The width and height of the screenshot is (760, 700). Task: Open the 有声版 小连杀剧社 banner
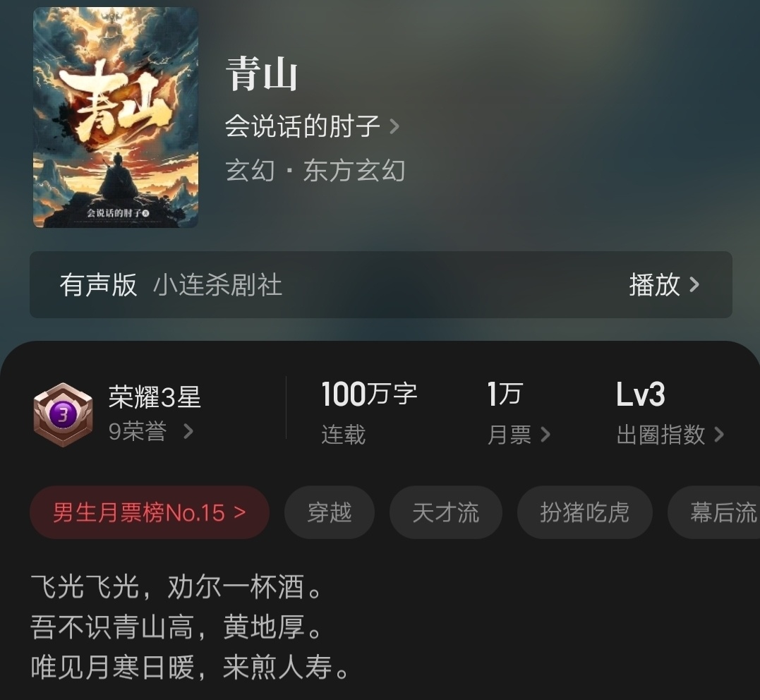coord(381,284)
